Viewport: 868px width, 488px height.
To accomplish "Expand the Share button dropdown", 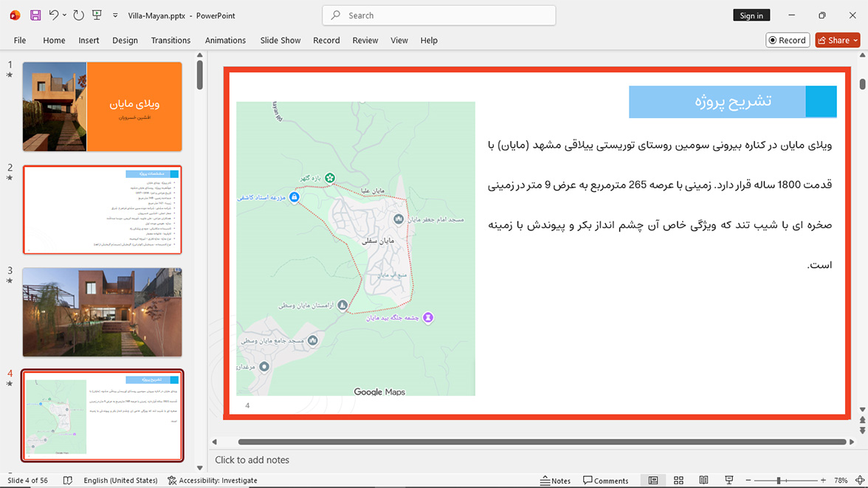I will 855,41.
